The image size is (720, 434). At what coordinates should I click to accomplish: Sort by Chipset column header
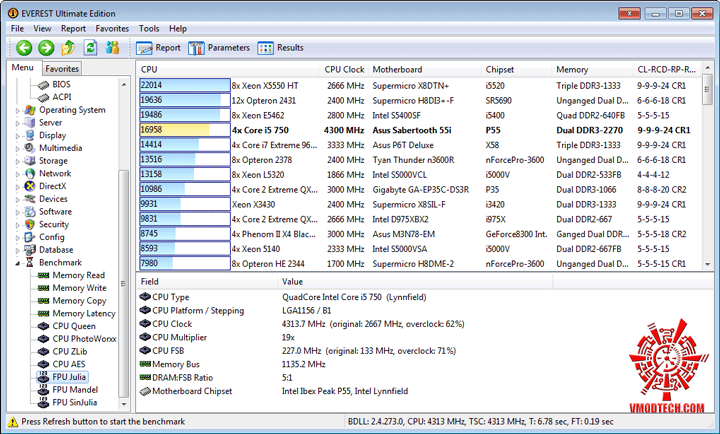pyautogui.click(x=517, y=69)
